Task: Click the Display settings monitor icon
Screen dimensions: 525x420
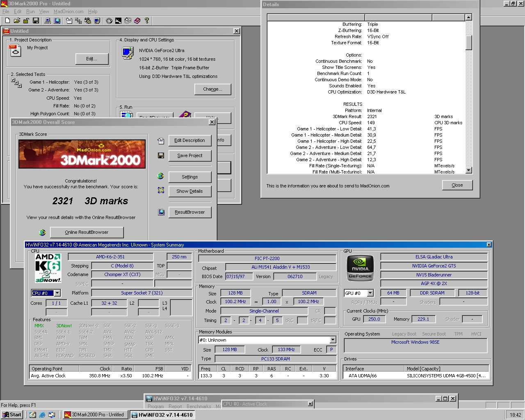Action: click(x=128, y=53)
